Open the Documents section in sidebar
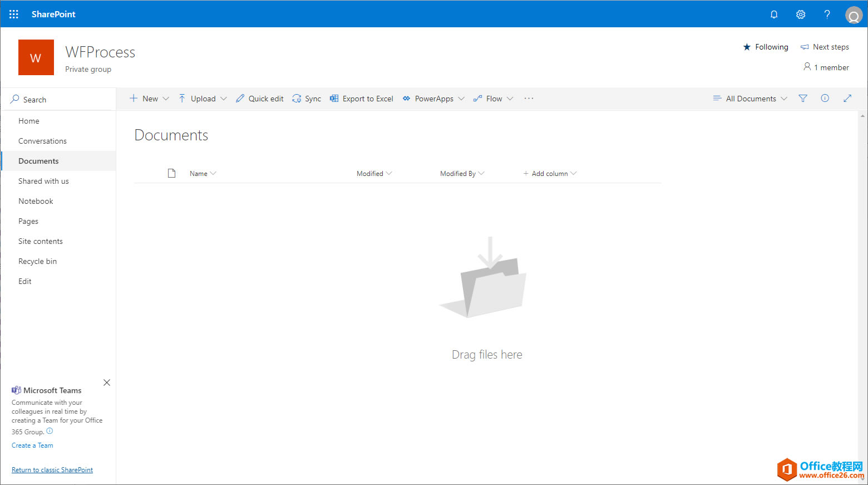The width and height of the screenshot is (868, 485). pos(38,161)
